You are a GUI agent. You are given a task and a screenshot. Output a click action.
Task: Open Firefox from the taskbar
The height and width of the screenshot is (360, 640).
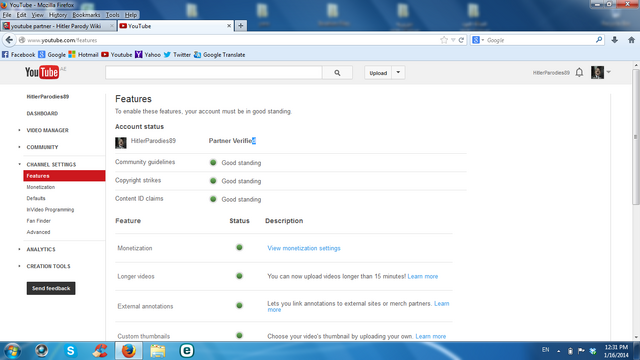(x=129, y=351)
